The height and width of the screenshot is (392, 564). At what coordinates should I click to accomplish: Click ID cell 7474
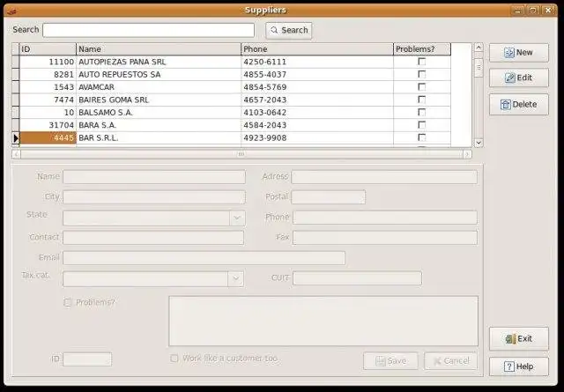pos(48,100)
